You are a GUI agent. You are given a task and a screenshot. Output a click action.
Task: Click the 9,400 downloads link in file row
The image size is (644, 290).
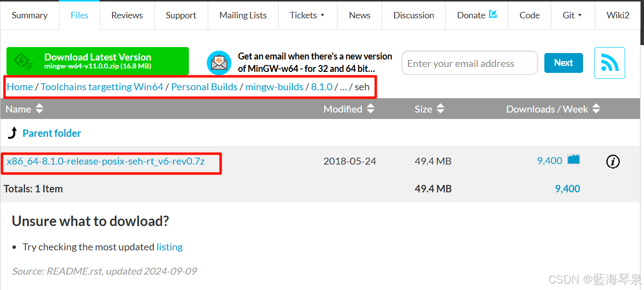tap(550, 161)
